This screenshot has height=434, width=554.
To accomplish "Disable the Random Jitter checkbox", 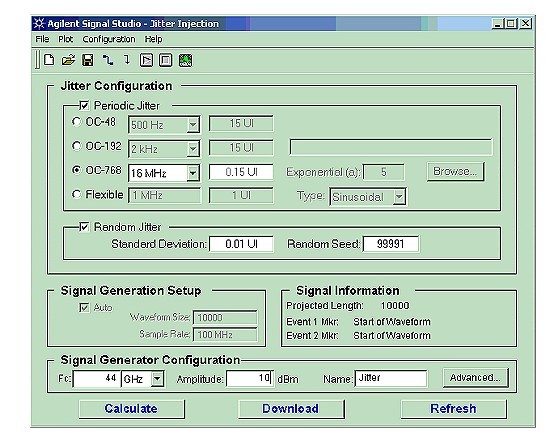I will pyautogui.click(x=84, y=227).
